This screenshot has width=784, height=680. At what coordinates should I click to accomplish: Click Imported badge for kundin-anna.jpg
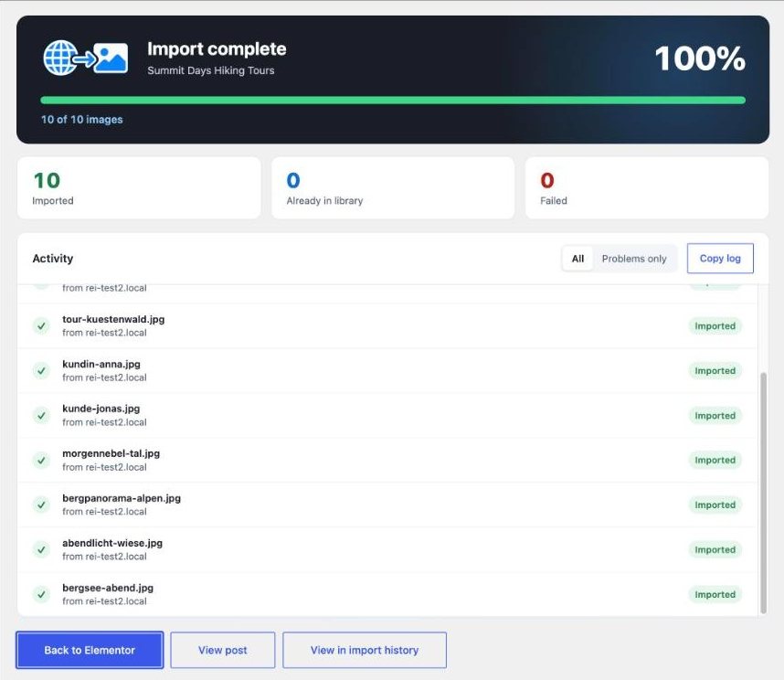pyautogui.click(x=715, y=370)
